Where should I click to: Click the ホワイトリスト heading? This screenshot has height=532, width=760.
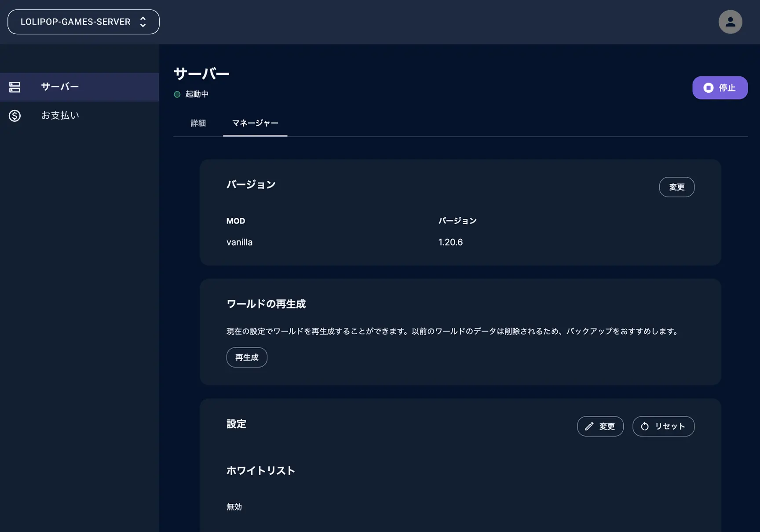tap(260, 470)
